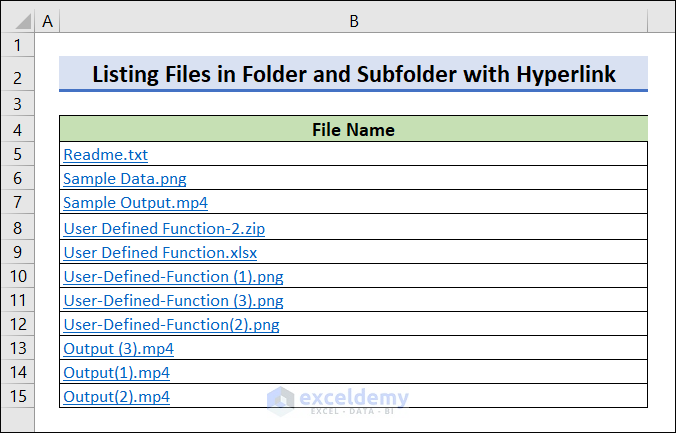Select the title cell about Listing Files
This screenshot has width=676, height=433.
coord(353,75)
